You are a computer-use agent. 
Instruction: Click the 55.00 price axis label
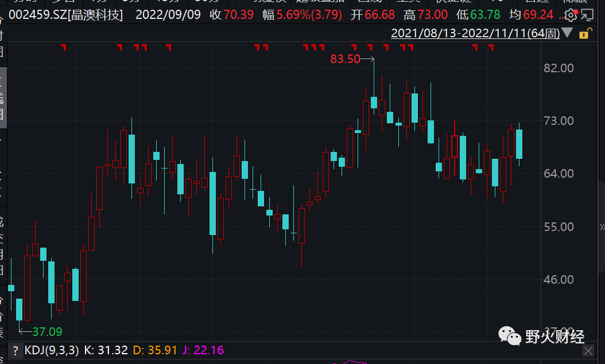pos(559,227)
